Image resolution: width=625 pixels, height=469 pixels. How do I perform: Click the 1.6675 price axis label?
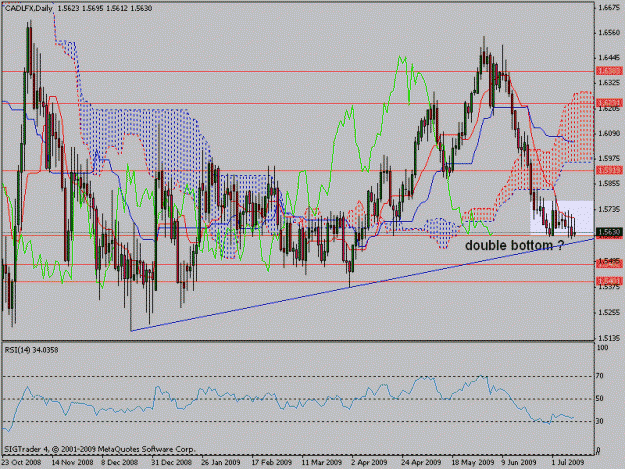point(609,7)
